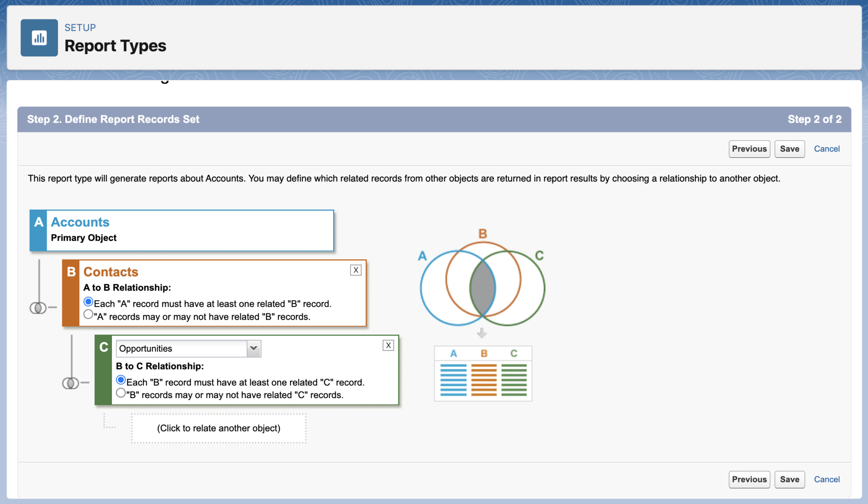868x504 pixels.
Task: Click the Step 2 of 2 header bar
Action: (x=434, y=119)
